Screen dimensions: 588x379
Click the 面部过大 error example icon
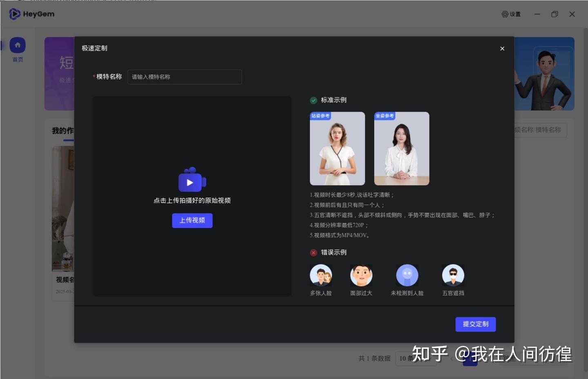(361, 275)
